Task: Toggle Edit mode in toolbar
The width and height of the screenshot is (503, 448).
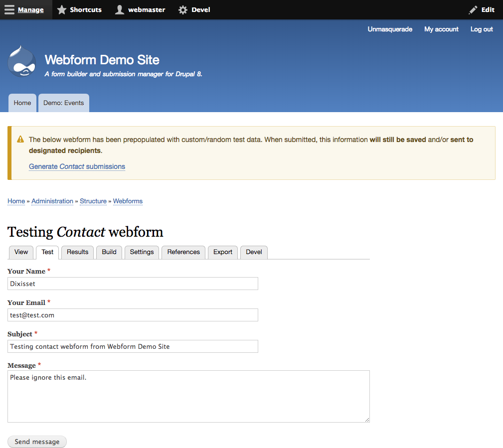Action: (482, 9)
